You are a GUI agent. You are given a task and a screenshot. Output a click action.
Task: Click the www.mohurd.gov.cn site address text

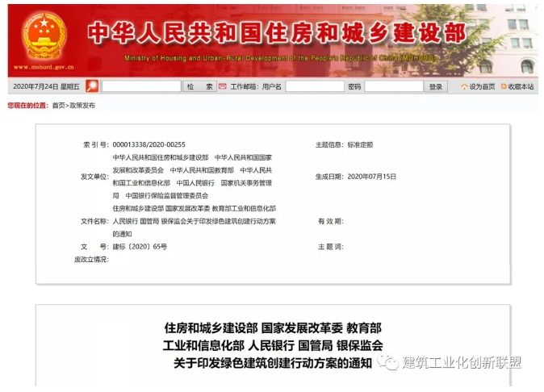click(44, 67)
